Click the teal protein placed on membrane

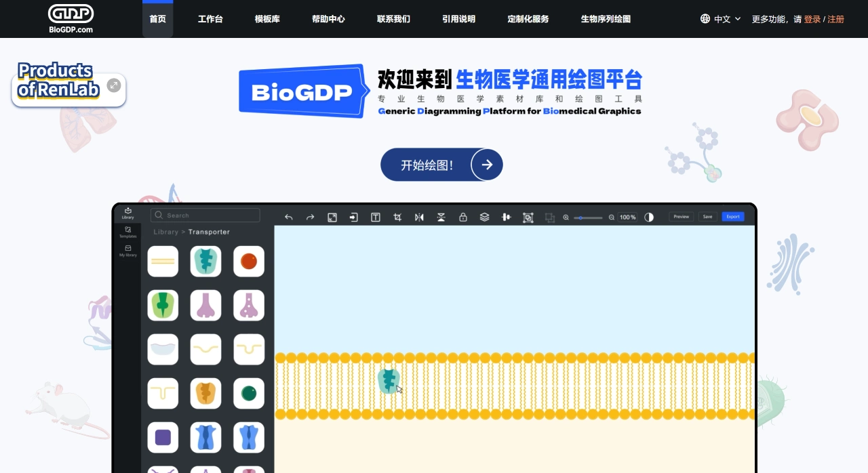(x=389, y=382)
